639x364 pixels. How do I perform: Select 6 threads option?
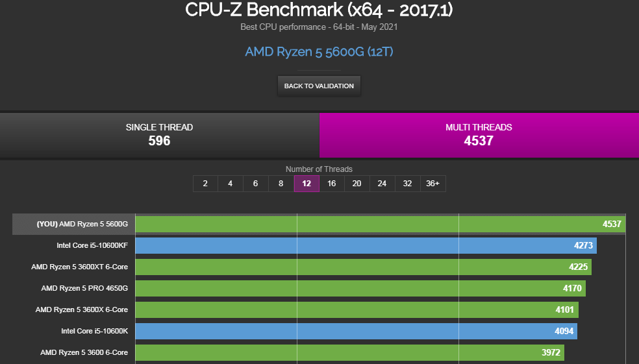click(255, 184)
